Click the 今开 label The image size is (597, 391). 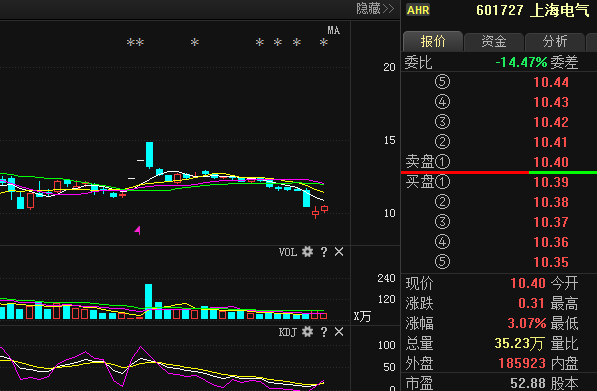click(565, 283)
